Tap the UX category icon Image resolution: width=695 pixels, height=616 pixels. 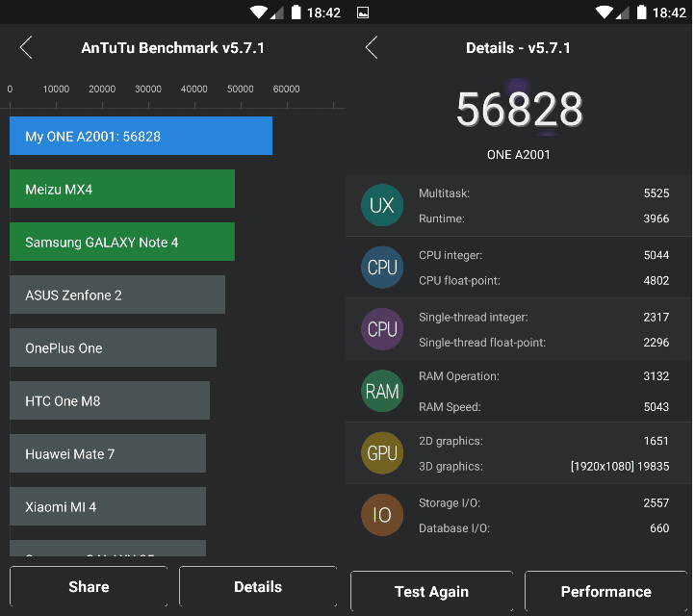(x=382, y=205)
